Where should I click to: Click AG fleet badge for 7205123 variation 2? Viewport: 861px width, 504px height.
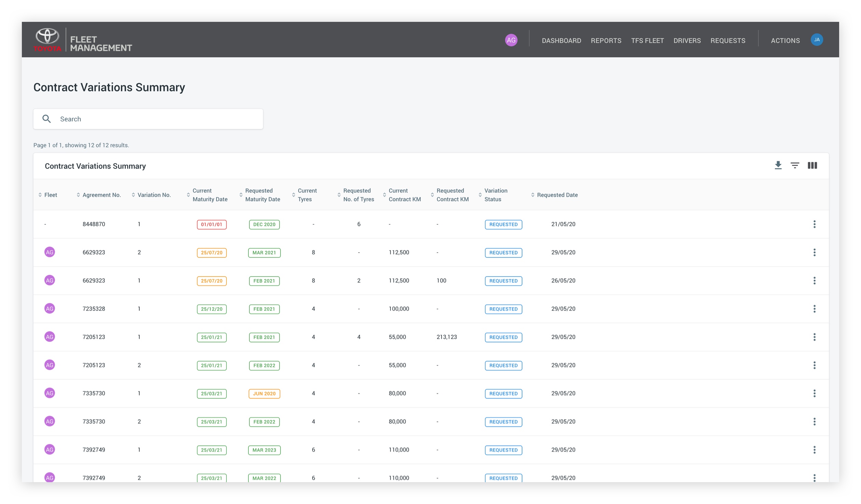click(50, 365)
